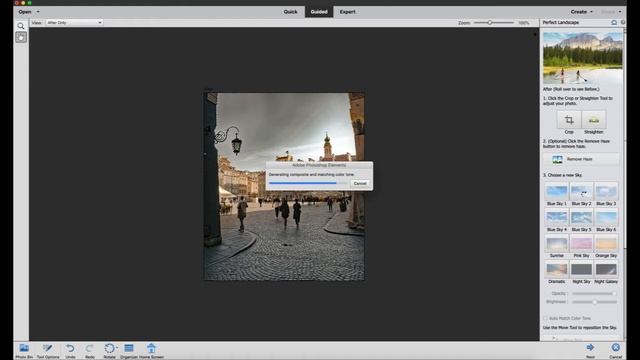Select the Night Sky thumbnail

(x=582, y=270)
